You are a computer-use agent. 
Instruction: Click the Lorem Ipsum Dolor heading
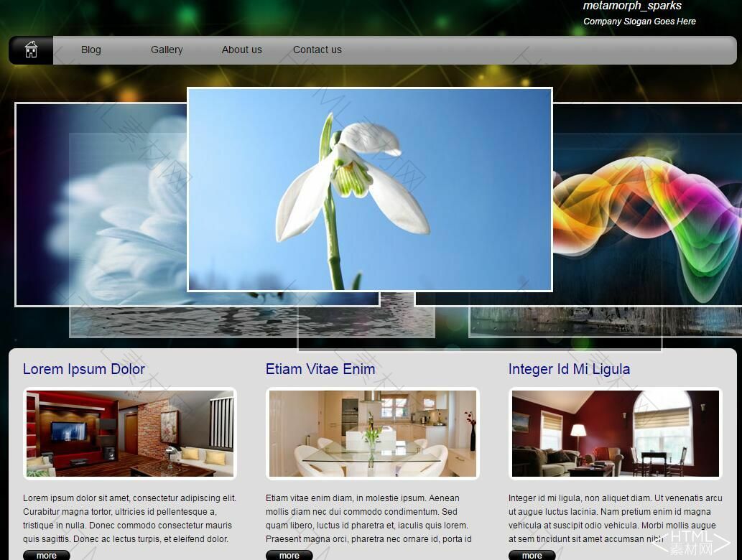coord(84,369)
